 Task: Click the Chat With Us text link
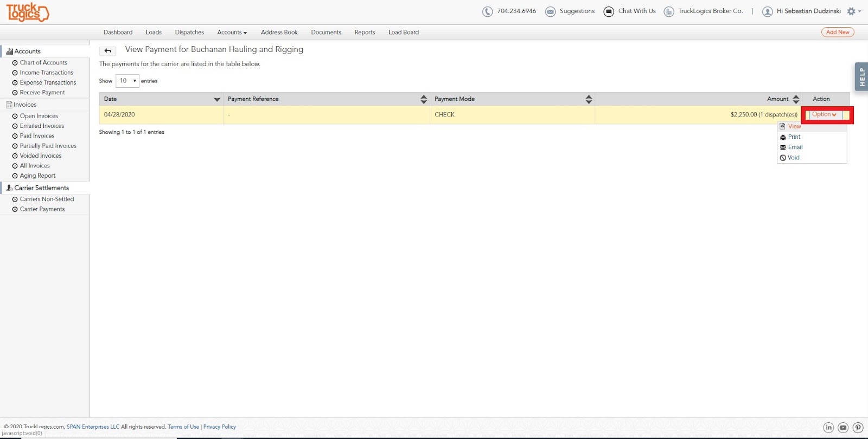(x=637, y=11)
